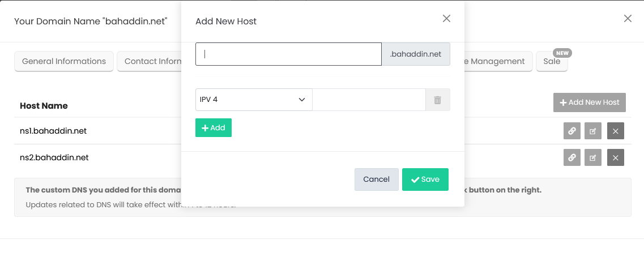
Task: Click the ns2.bahaddin.net host row text
Action: point(54,157)
